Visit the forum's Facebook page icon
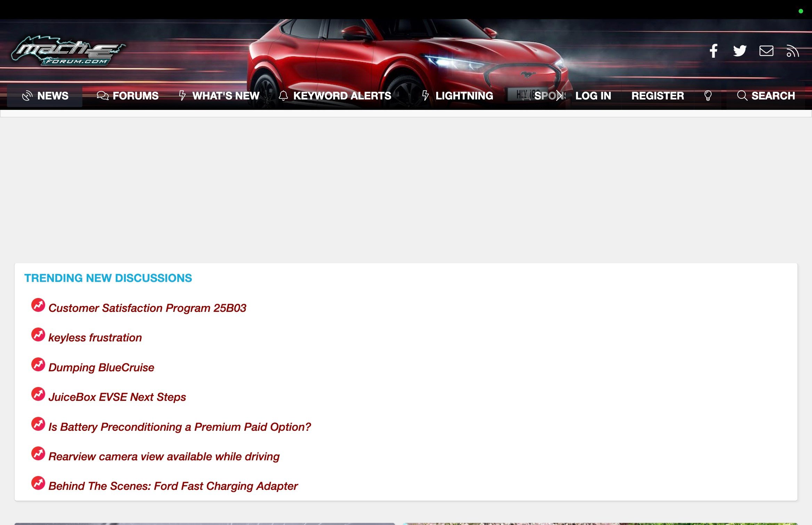Image resolution: width=812 pixels, height=525 pixels. (x=714, y=51)
